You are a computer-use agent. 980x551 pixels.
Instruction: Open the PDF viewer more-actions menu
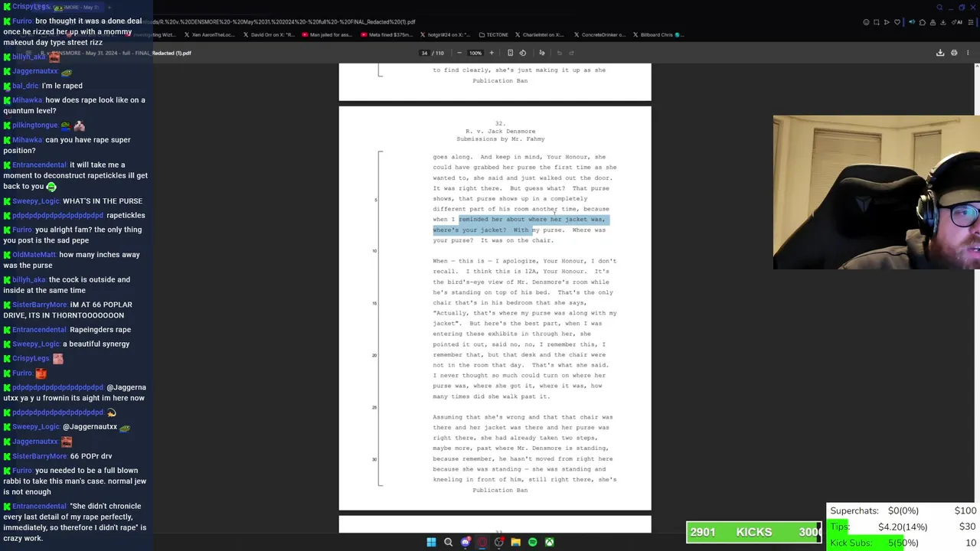[x=968, y=53]
